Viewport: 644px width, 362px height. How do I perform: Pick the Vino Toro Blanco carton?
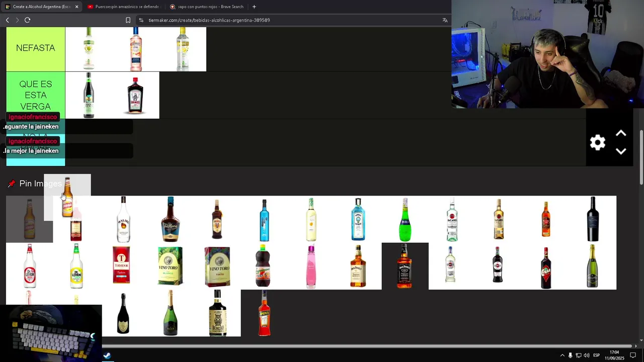(171, 266)
